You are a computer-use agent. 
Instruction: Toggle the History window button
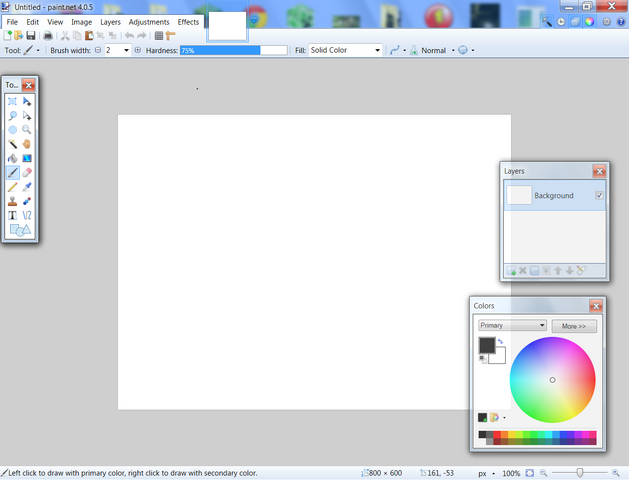tap(561, 22)
